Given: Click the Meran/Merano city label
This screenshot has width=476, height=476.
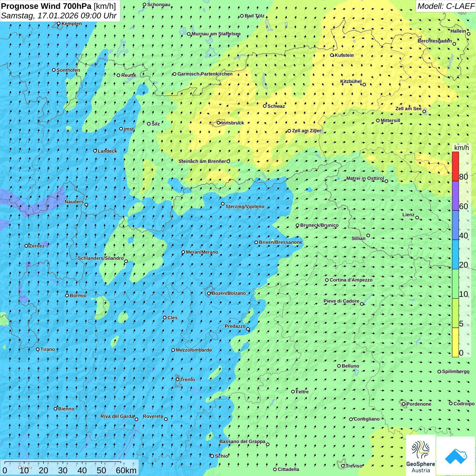Looking at the screenshot, I should (202, 252).
